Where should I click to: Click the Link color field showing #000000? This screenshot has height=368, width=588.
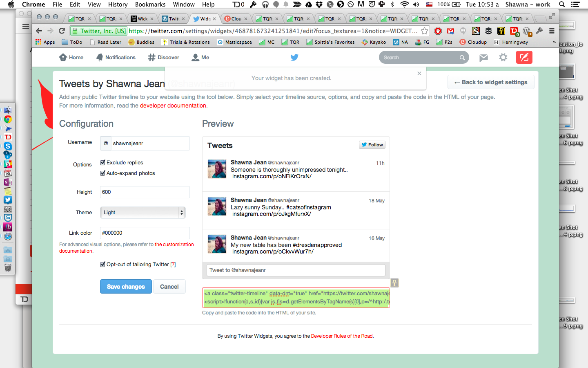tap(145, 233)
